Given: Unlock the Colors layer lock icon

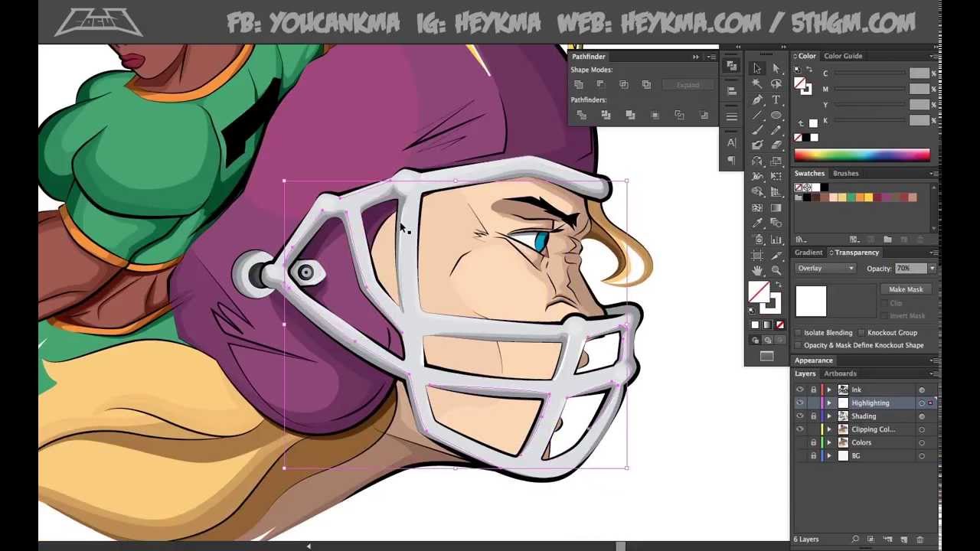Looking at the screenshot, I should click(x=813, y=442).
